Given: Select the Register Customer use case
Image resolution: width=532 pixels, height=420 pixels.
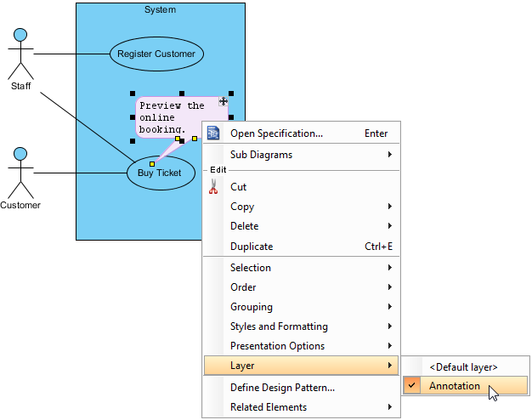Looking at the screenshot, I should point(156,54).
